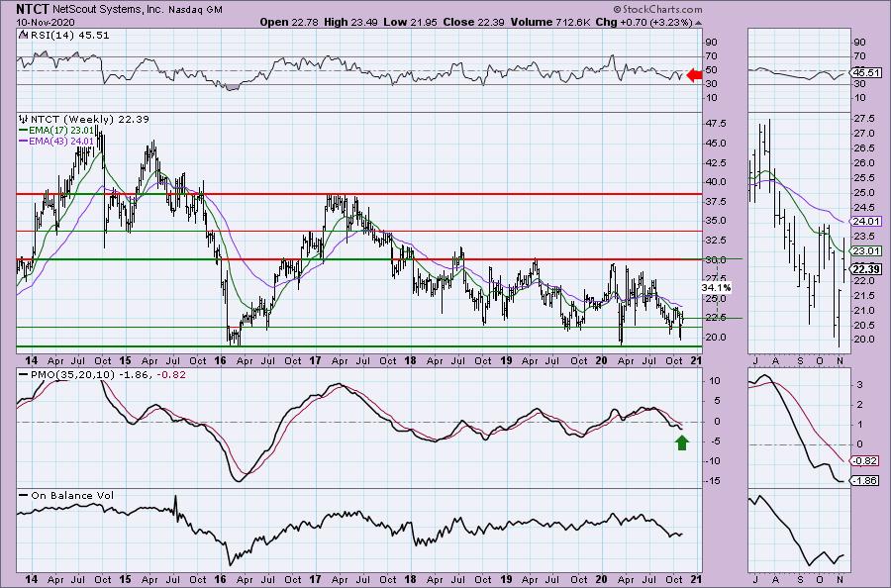Image resolution: width=891 pixels, height=588 pixels.
Task: Click year 16 on the price chart time axis
Action: click(x=221, y=360)
